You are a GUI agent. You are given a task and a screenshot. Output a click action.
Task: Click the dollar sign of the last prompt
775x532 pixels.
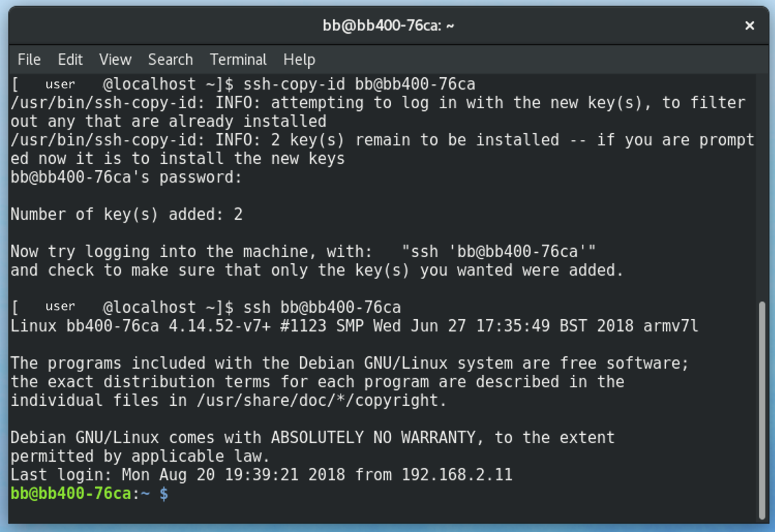(164, 493)
